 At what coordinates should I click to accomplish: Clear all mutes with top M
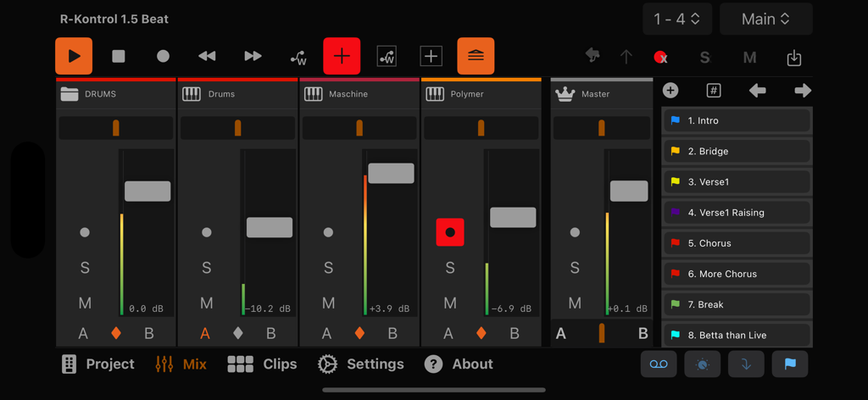coord(749,58)
